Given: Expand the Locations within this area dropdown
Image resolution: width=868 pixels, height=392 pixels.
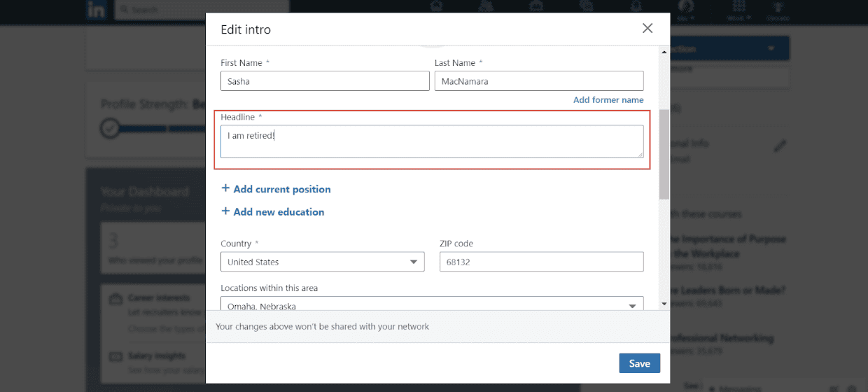Looking at the screenshot, I should [x=432, y=304].
